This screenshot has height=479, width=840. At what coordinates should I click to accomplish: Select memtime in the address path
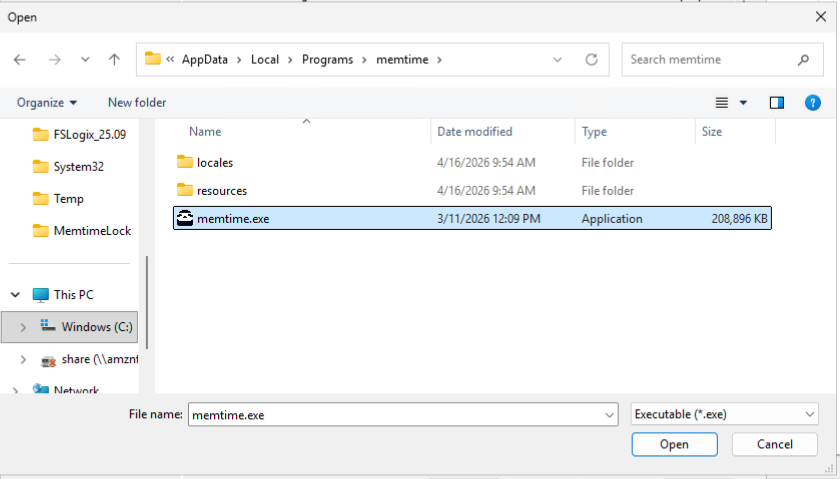(x=402, y=59)
